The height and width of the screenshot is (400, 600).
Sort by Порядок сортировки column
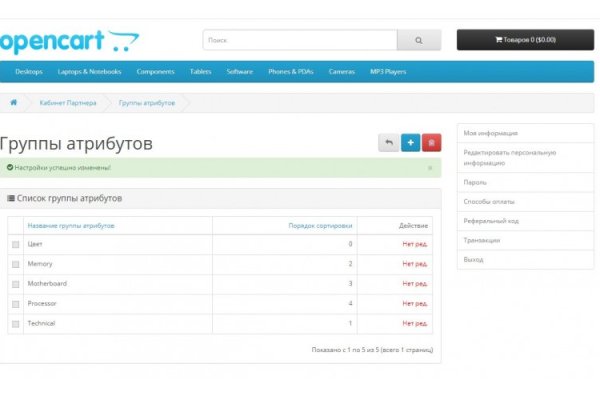[320, 226]
